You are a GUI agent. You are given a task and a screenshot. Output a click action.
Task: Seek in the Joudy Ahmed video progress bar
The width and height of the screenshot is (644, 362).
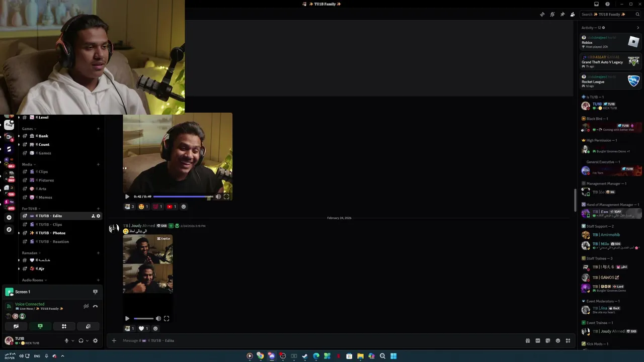(x=143, y=318)
